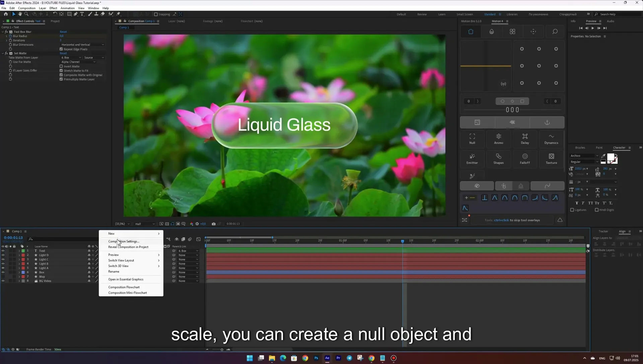Open the Emitter tool in Motion panel
643x364 pixels.
472,159
